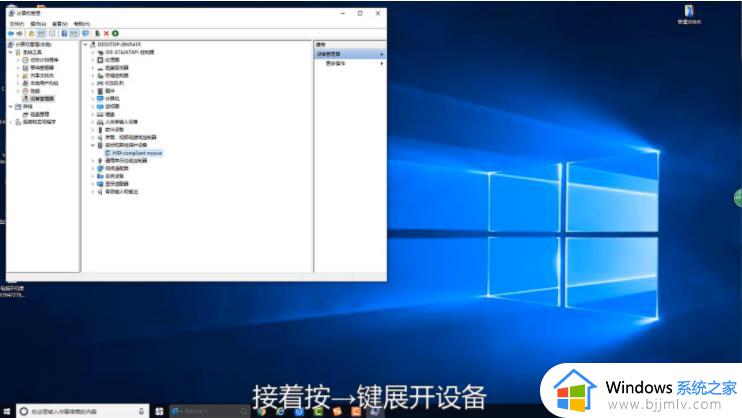This screenshot has width=742, height=418.
Task: Toggle the Show/Hide Action Pane toolbar icon
Action: (74, 34)
